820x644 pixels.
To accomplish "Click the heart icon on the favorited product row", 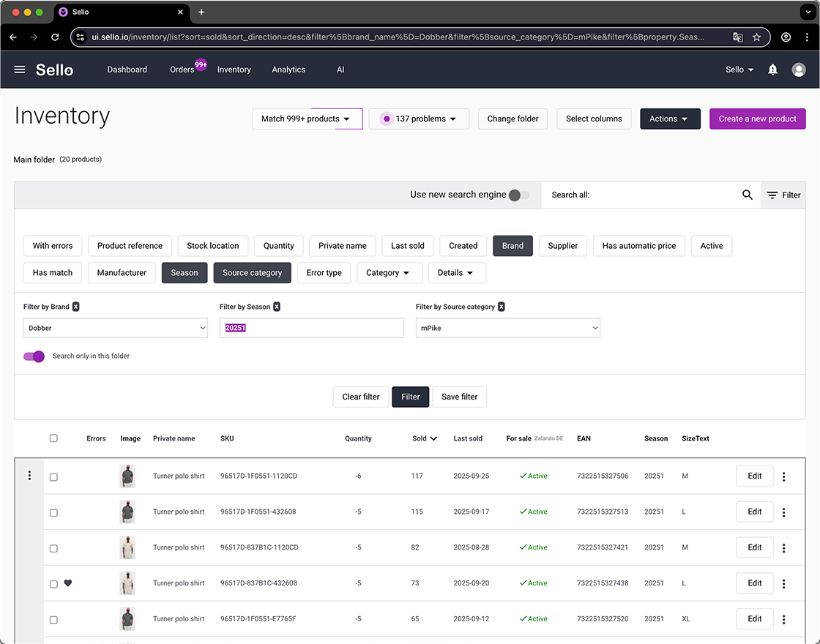I will (68, 583).
